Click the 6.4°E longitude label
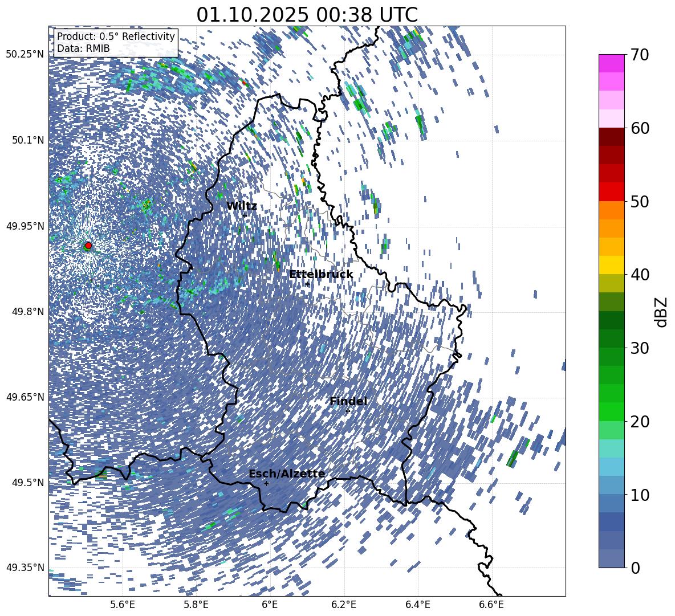 [x=417, y=605]
